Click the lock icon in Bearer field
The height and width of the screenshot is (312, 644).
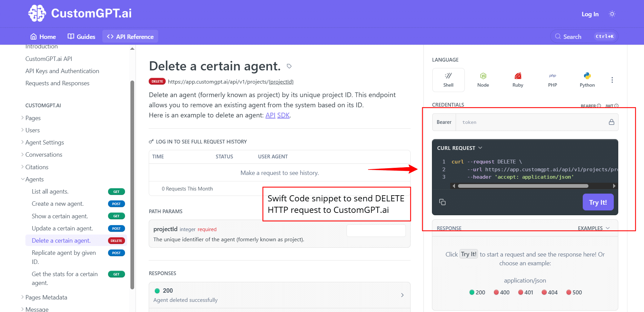tap(611, 122)
